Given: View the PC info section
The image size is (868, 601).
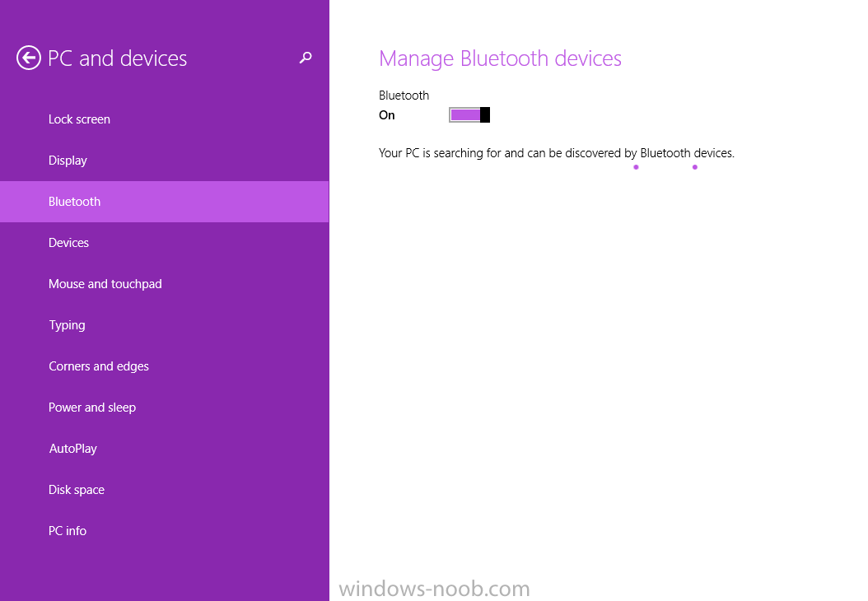Looking at the screenshot, I should (x=68, y=531).
